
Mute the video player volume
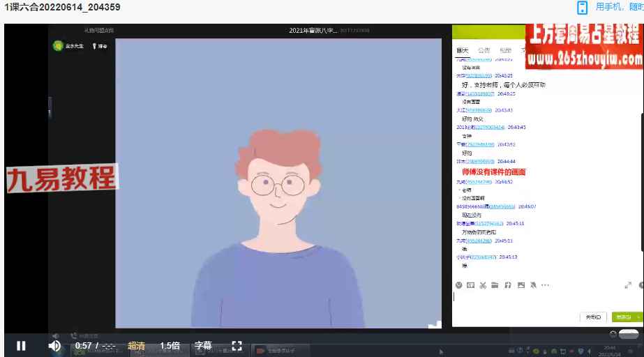[x=54, y=345]
